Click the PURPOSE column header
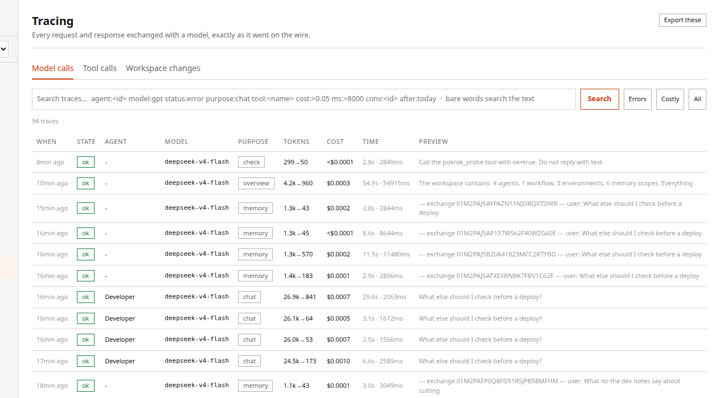 pyautogui.click(x=253, y=141)
